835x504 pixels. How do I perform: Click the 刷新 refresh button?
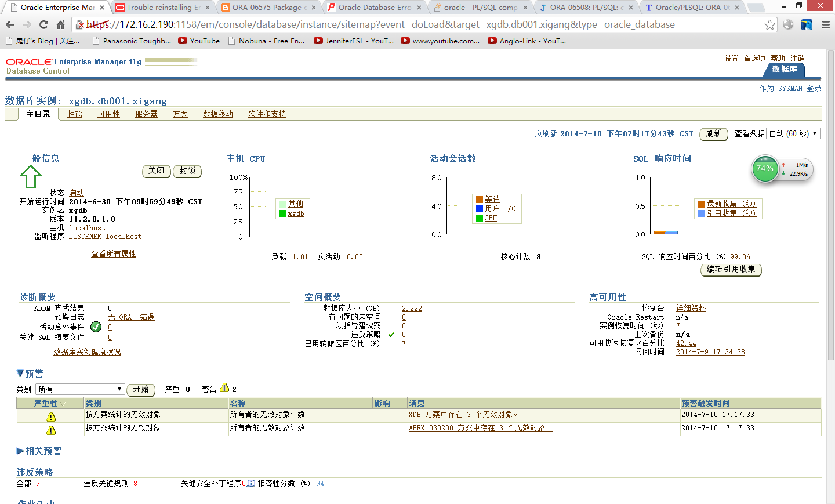click(x=714, y=133)
